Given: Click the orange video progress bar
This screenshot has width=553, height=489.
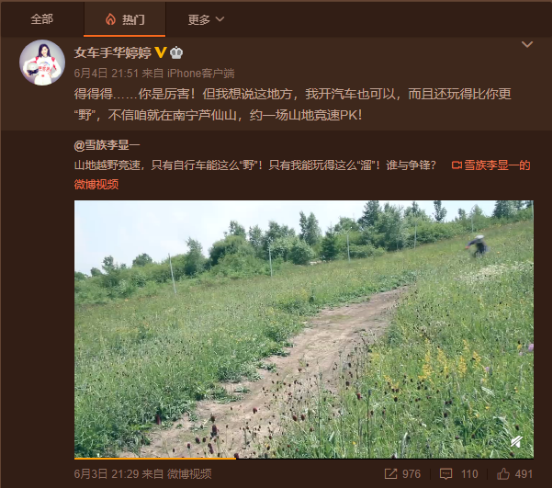Looking at the screenshot, I should click(x=155, y=458).
